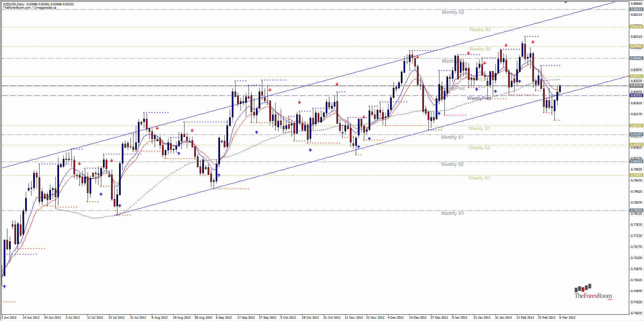Select the red down arrow near 27 Sep 2012
The height and width of the screenshot is (321, 644).
pos(270,89)
